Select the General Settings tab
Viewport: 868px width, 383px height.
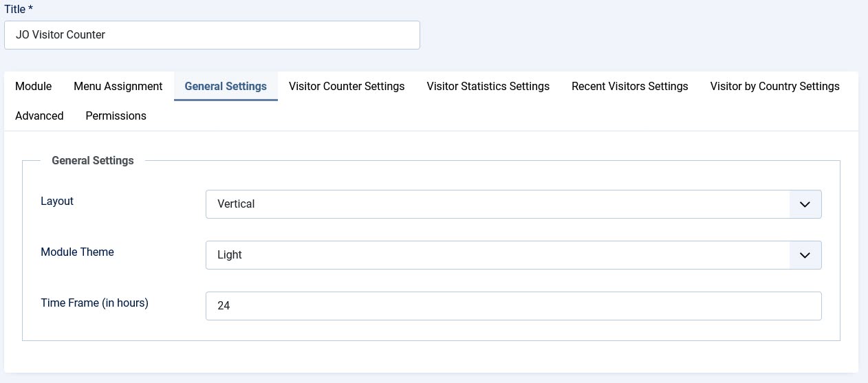tap(226, 87)
